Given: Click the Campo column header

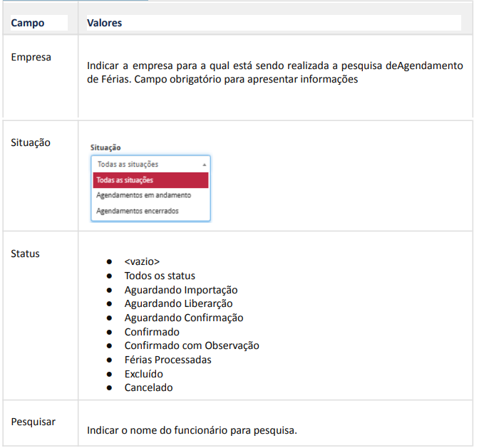Looking at the screenshot, I should click(28, 23).
